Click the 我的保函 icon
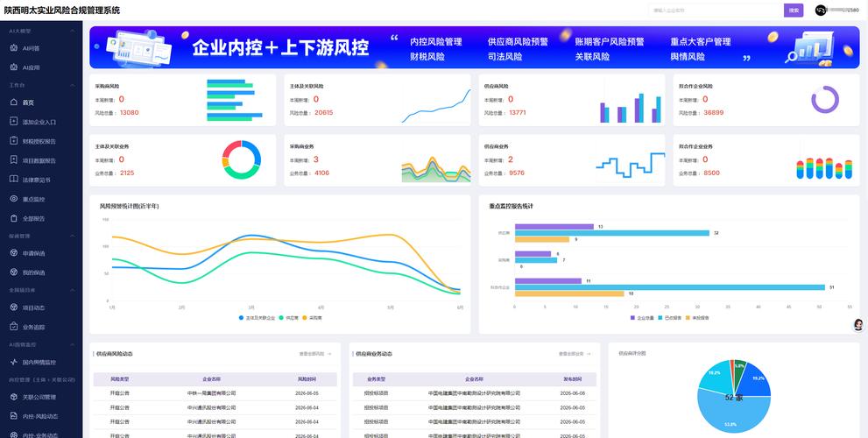868x438 pixels. [14, 272]
